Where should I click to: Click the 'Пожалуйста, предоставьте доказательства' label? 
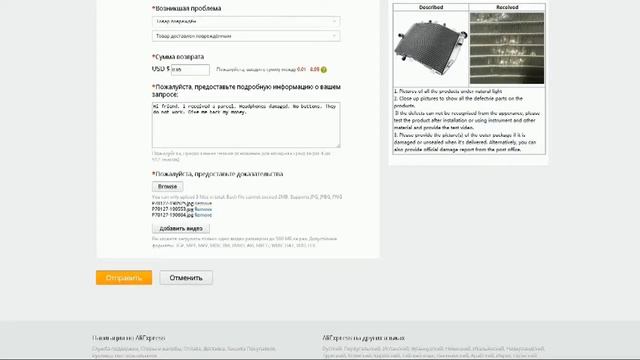[218, 174]
